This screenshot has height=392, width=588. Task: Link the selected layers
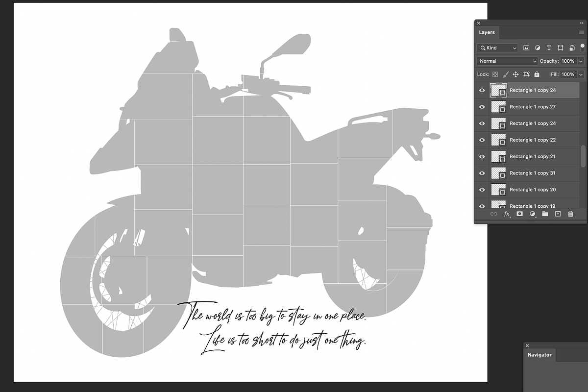[494, 214]
